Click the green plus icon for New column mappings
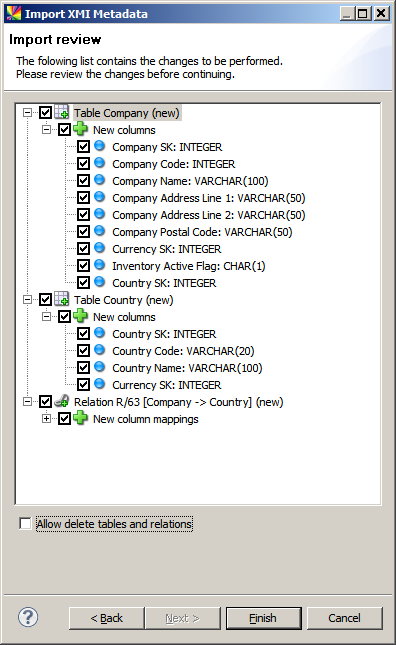Viewport: 396px width, 645px height. (x=80, y=418)
